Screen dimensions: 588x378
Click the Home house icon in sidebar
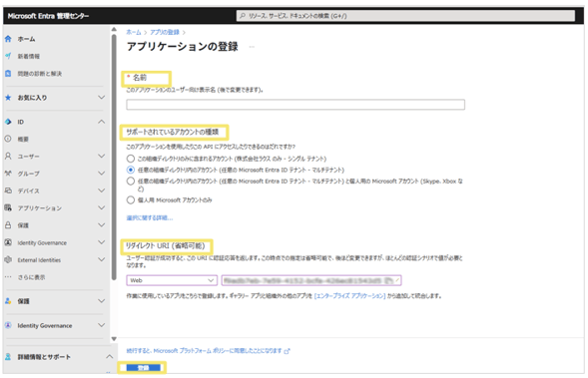[x=8, y=39]
